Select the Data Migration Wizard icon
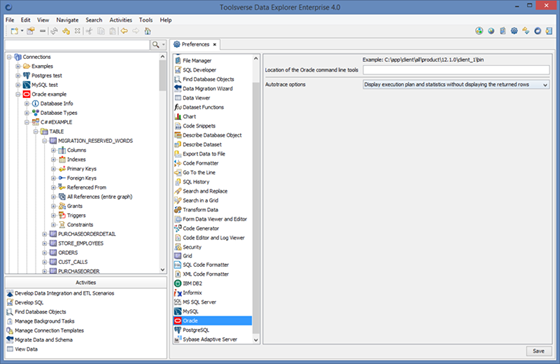The height and width of the screenshot is (364, 560). (x=178, y=88)
